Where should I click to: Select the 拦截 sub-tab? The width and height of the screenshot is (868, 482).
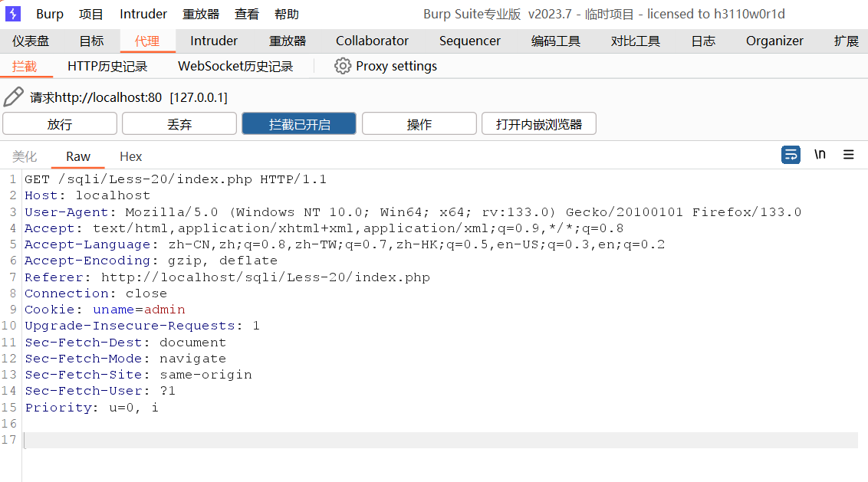(25, 67)
